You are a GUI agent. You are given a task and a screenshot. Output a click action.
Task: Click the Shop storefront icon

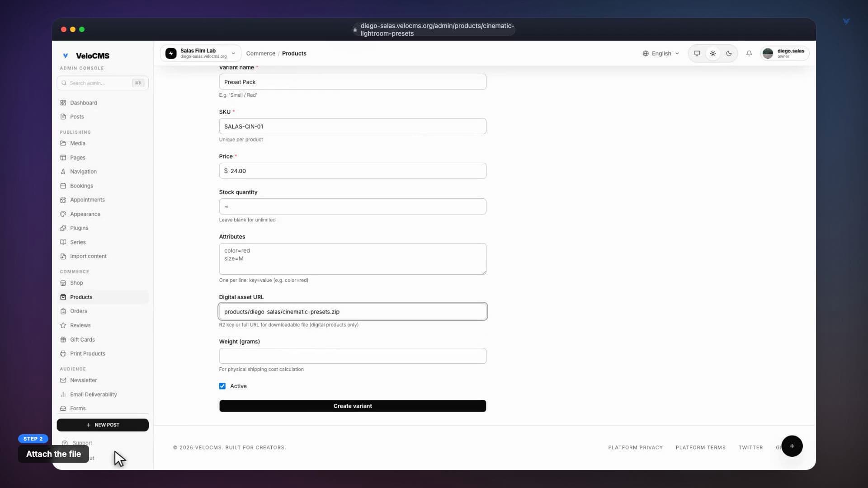click(x=63, y=283)
